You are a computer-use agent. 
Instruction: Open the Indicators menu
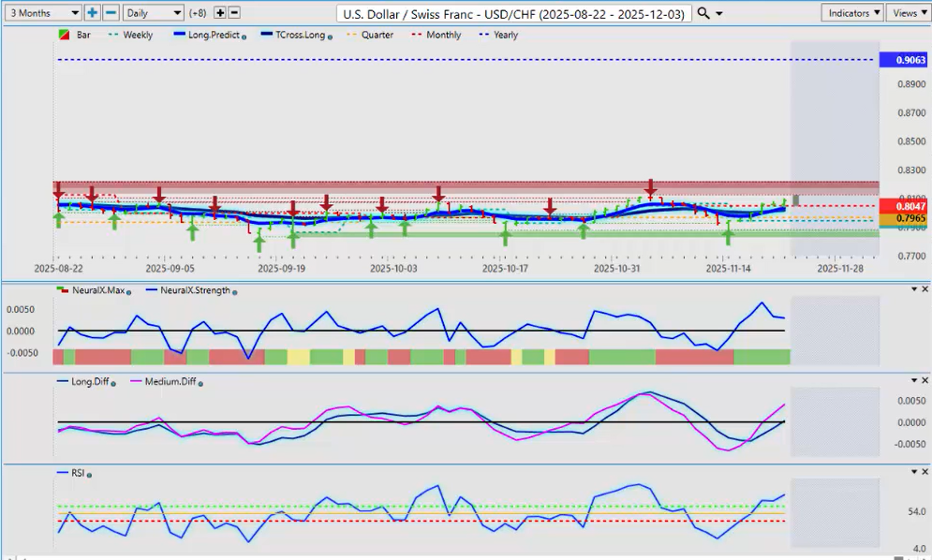pyautogui.click(x=851, y=13)
